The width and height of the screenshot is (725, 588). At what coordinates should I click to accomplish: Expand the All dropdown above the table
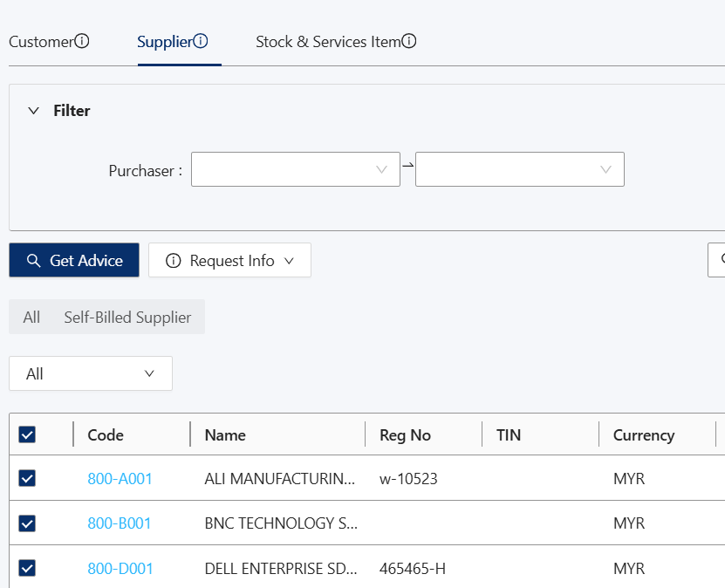coord(90,373)
